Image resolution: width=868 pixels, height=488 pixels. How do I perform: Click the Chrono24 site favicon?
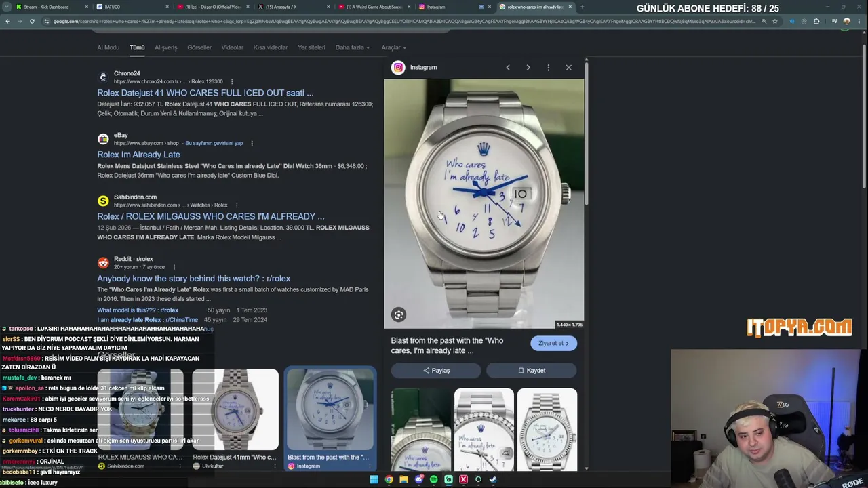(x=103, y=77)
